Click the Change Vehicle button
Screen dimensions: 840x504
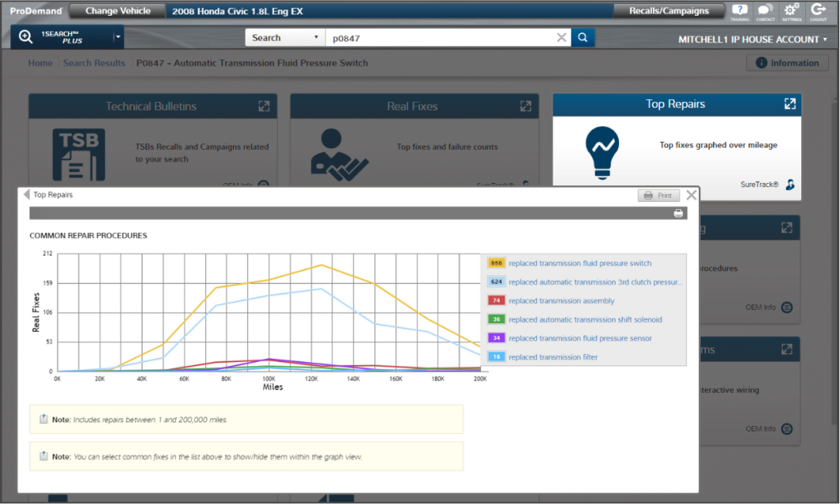click(118, 11)
